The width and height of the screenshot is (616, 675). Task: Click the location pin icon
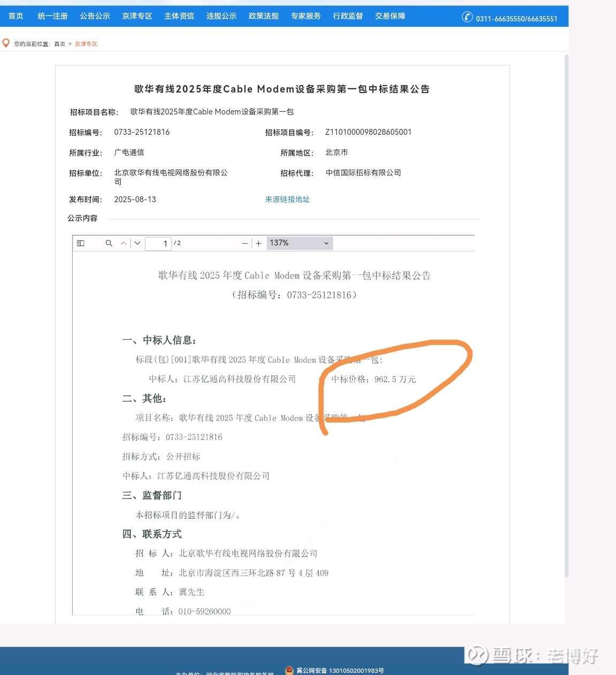[x=6, y=43]
